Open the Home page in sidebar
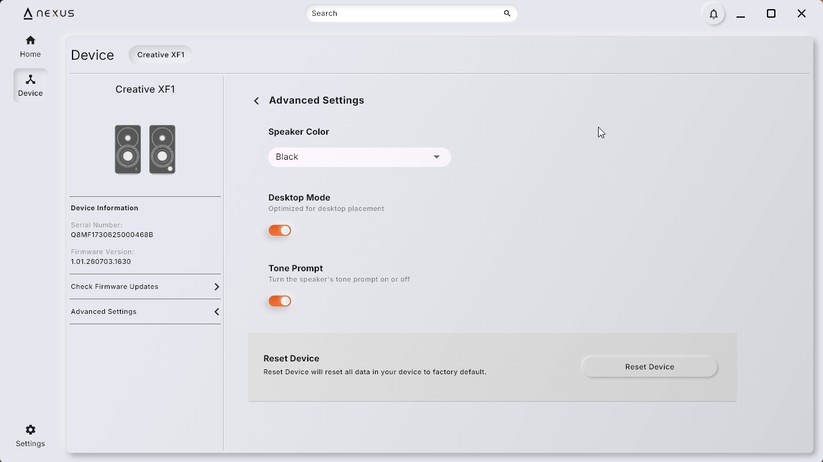823x462 pixels. (30, 46)
